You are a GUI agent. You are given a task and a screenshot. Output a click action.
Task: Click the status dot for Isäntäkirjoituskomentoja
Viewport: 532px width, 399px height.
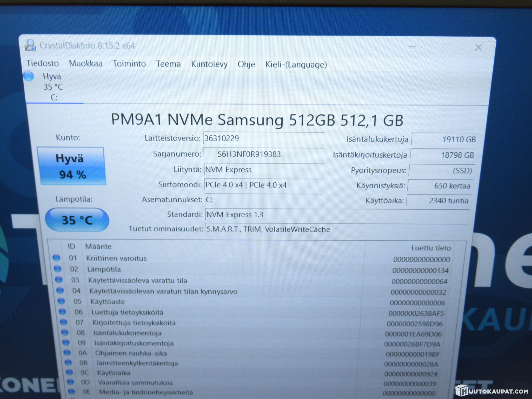point(66,343)
